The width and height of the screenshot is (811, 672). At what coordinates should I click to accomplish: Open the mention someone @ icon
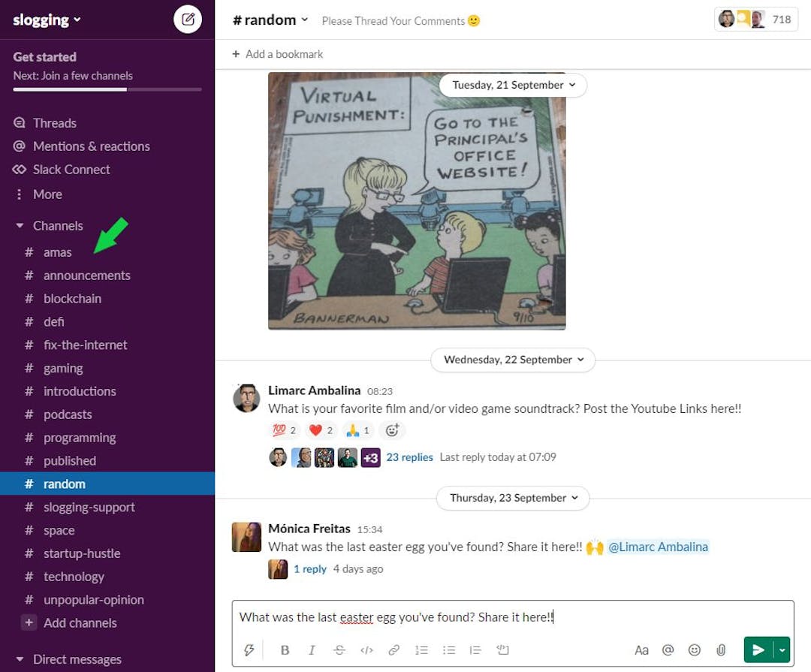click(x=668, y=649)
